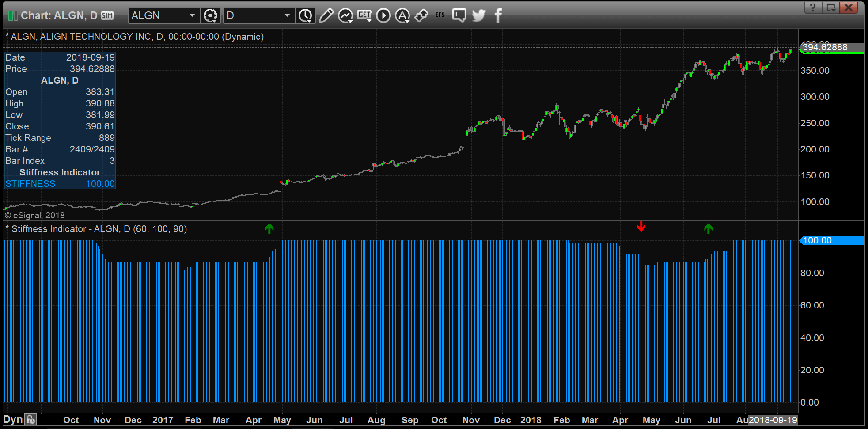Image resolution: width=868 pixels, height=429 pixels.
Task: Open the GET studies menu
Action: 364,15
